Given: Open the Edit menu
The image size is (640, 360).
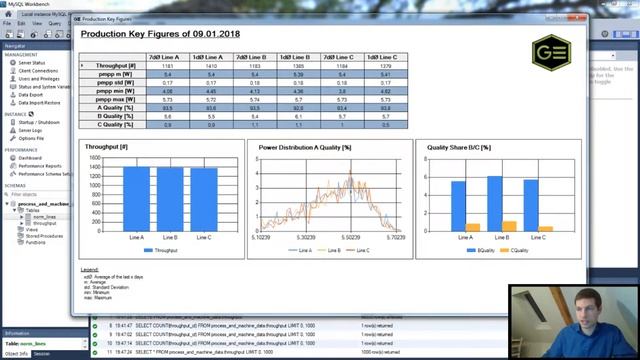Looking at the screenshot, I should click(21, 24).
